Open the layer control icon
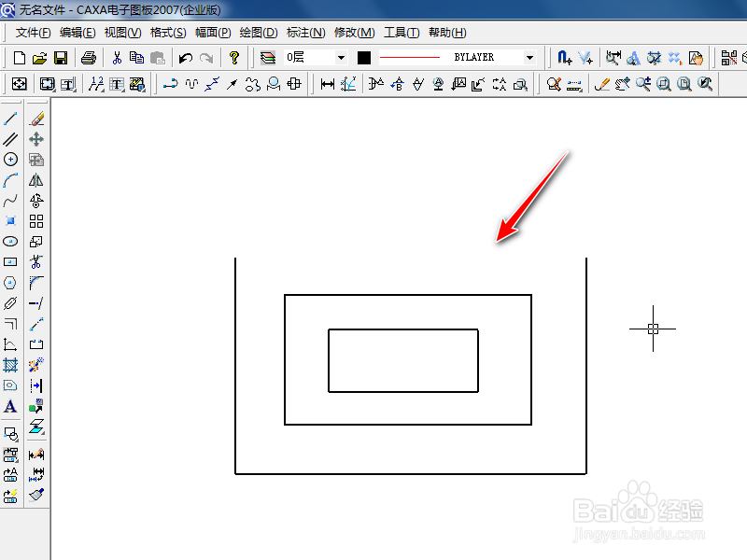Image resolution: width=747 pixels, height=560 pixels. point(268,58)
